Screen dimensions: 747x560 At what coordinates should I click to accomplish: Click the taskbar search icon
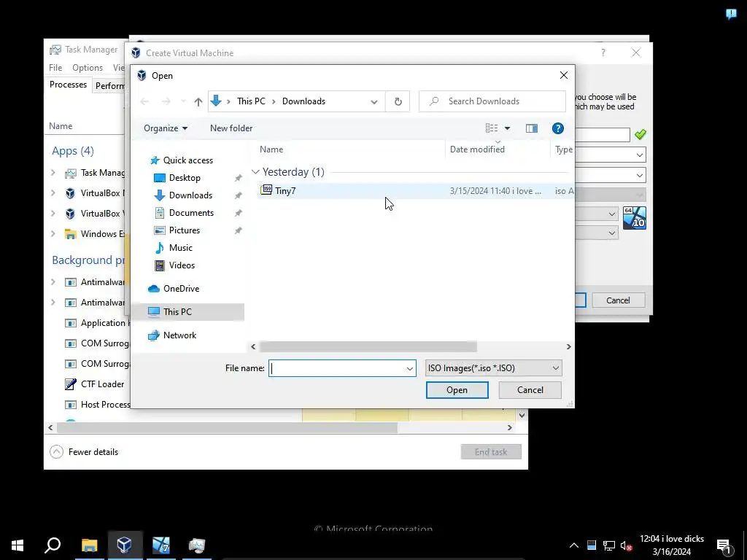coord(53,545)
